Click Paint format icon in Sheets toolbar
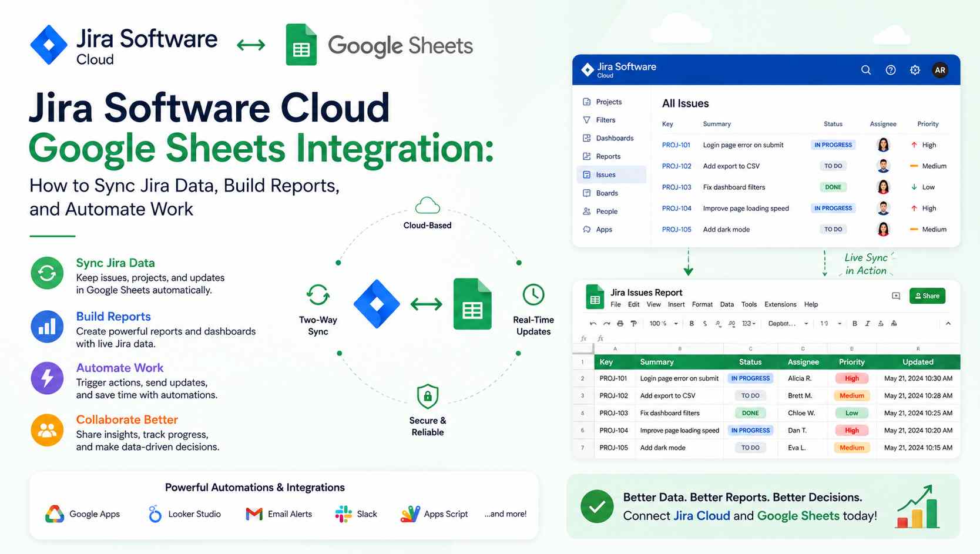 coord(633,324)
